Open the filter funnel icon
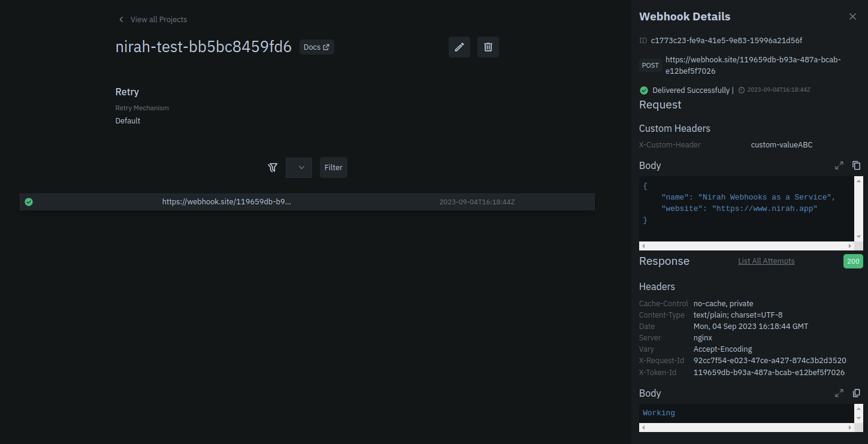 click(x=273, y=167)
